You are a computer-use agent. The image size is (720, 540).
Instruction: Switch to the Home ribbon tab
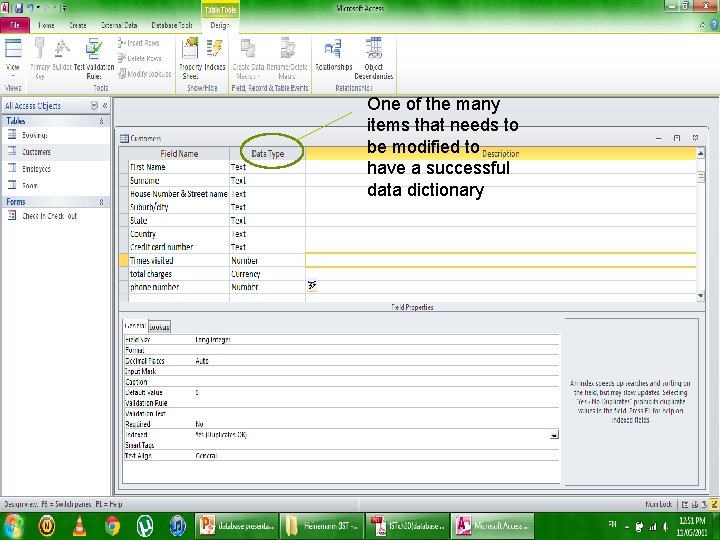click(x=46, y=25)
